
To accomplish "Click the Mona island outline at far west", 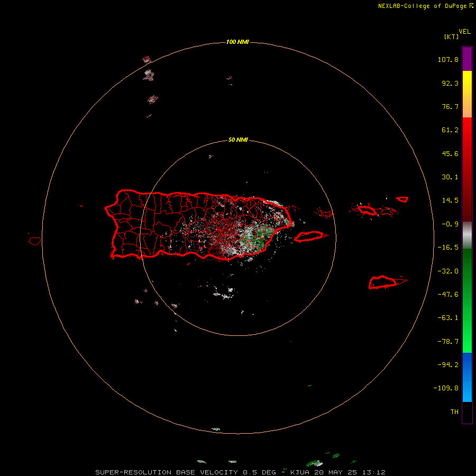I will pyautogui.click(x=35, y=241).
